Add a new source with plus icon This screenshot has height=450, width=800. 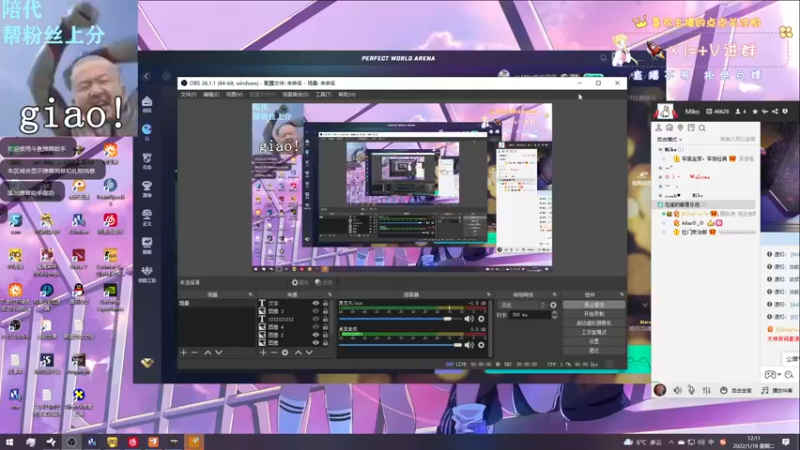tap(263, 353)
